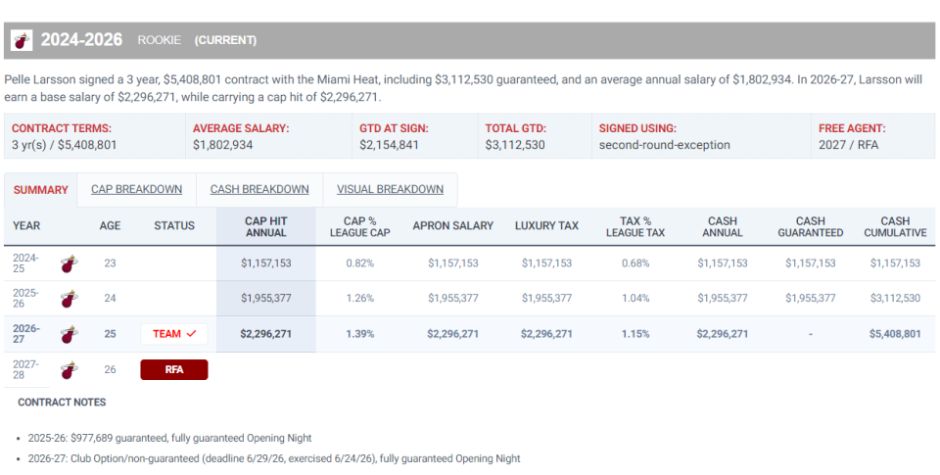This screenshot has width=940, height=475.
Task: Click the Heat logo in 2024-25 row
Action: pyautogui.click(x=70, y=263)
